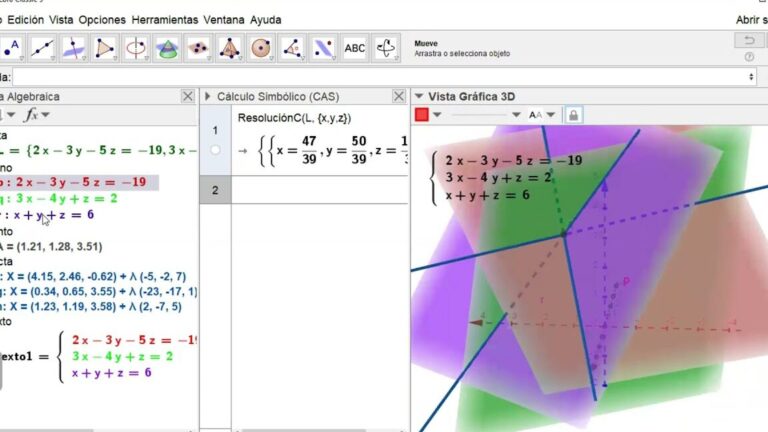Adjust the line thickness slider
768x432 pixels.
[479, 115]
